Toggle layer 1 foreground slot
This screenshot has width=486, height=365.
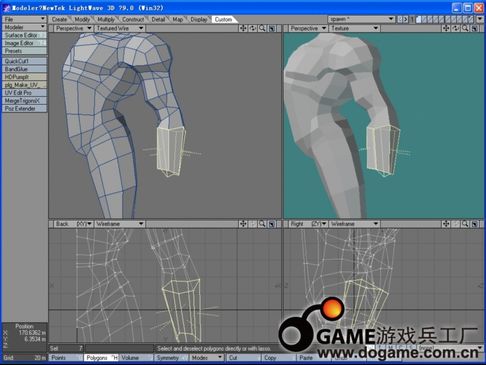click(x=418, y=18)
